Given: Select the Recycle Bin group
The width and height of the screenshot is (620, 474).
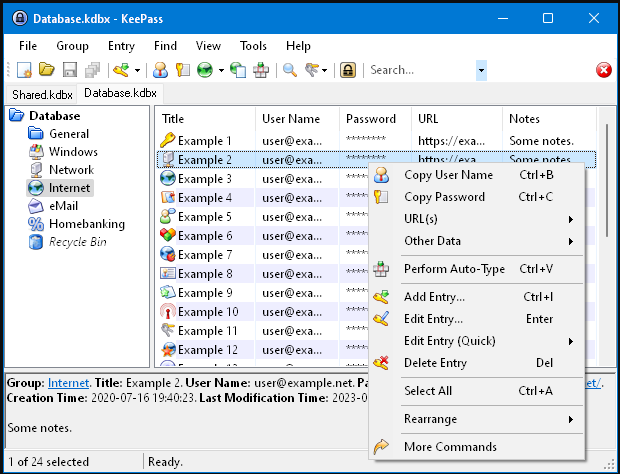Looking at the screenshot, I should pyautogui.click(x=78, y=242).
